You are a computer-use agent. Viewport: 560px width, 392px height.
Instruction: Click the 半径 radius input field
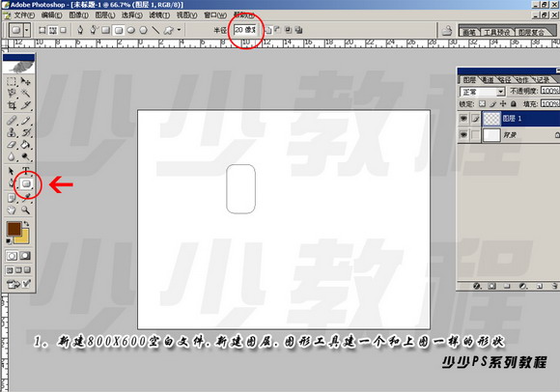[245, 30]
